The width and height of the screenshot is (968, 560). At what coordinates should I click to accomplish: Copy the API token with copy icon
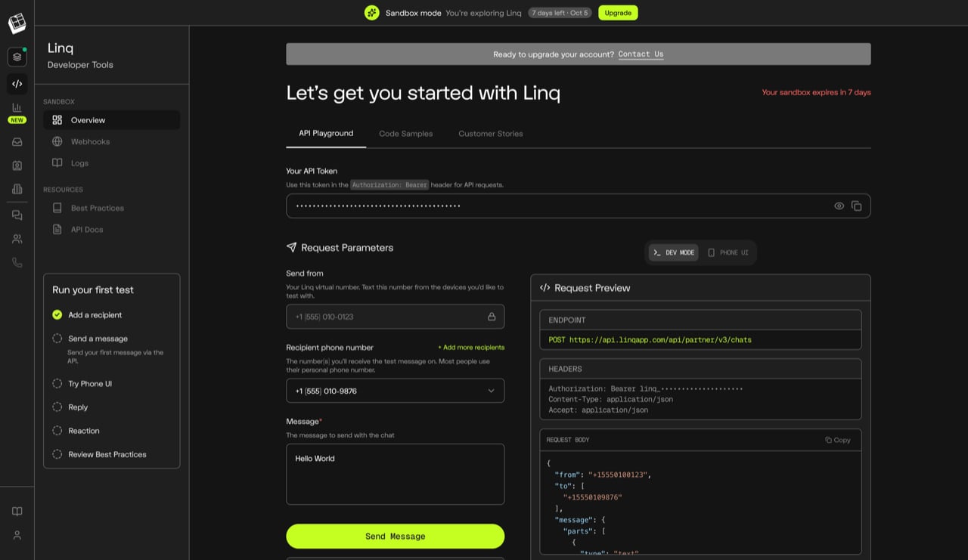[856, 206]
